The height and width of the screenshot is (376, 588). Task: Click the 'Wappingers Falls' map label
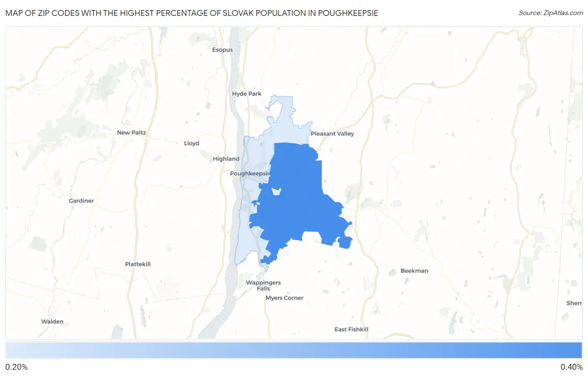pos(263,286)
